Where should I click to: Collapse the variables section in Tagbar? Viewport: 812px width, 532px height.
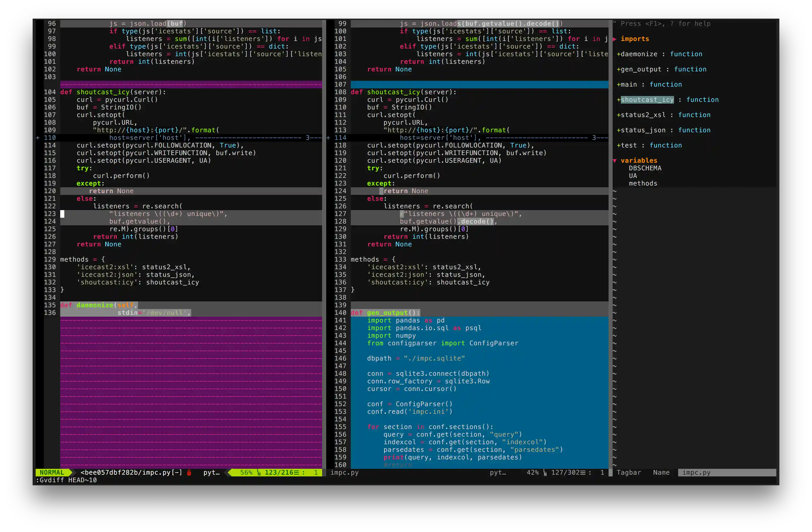point(614,160)
